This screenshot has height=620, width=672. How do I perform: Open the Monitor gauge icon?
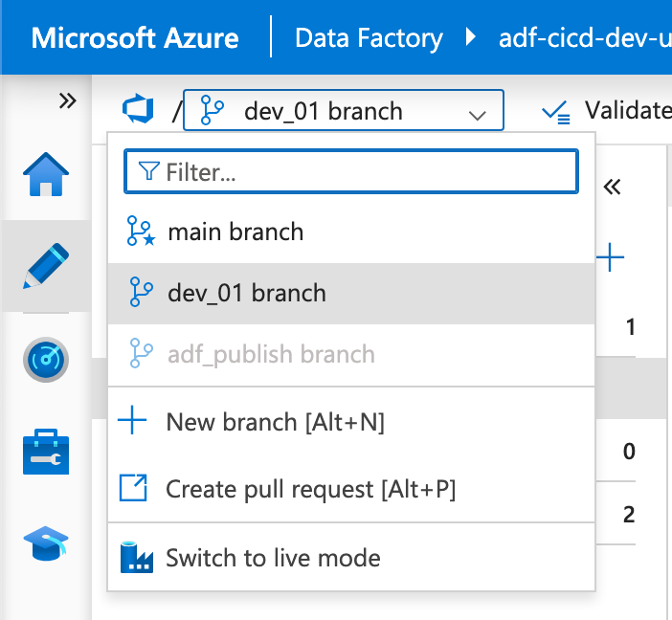coord(46,360)
